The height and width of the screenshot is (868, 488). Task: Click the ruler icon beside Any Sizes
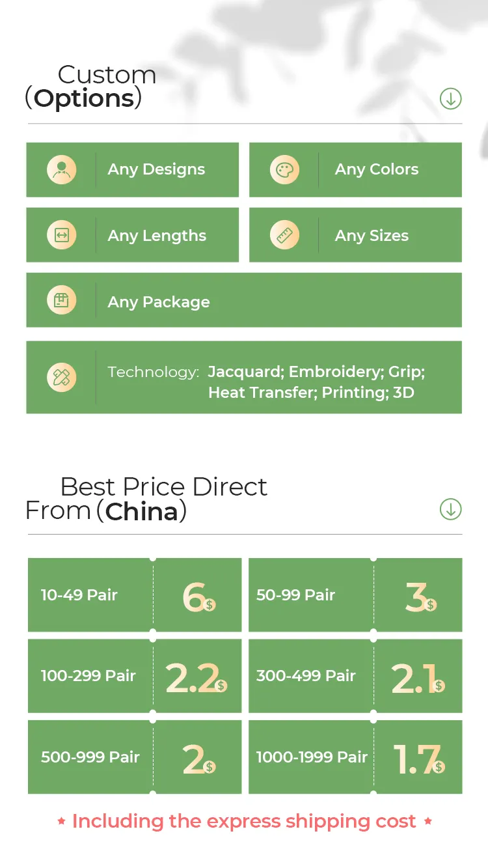284,235
